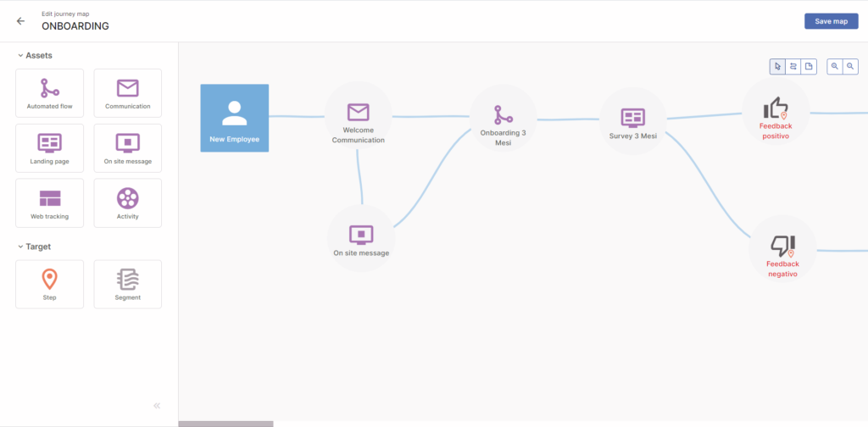
Task: Select the Communication asset tile
Action: [128, 93]
